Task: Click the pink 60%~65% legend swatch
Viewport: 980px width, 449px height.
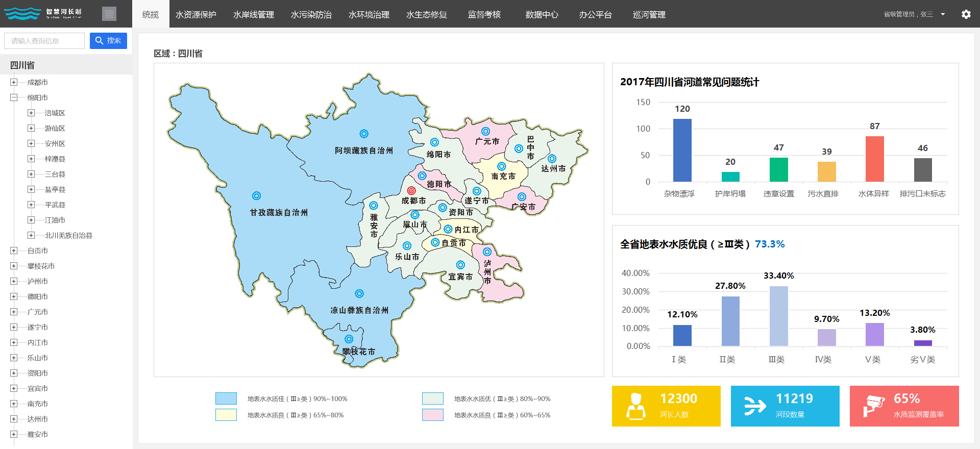Action: [432, 415]
